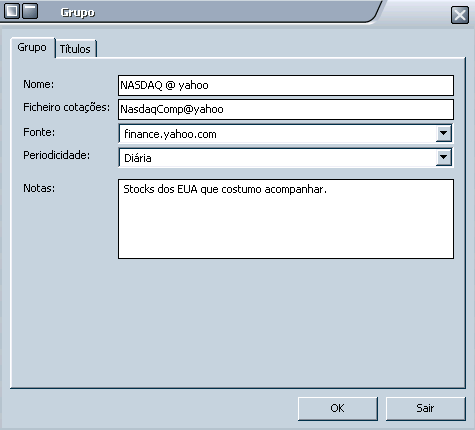Click the Fonte: label
Screen dimensions: 475x430
[39, 132]
